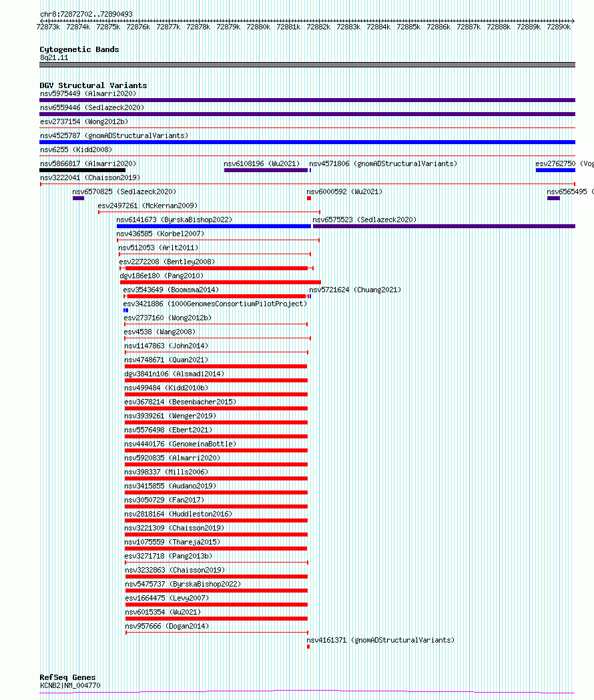Screen dimensions: 594x700
Task: Select the nsv436585 (Korbel2007) label
Action: tap(160, 234)
